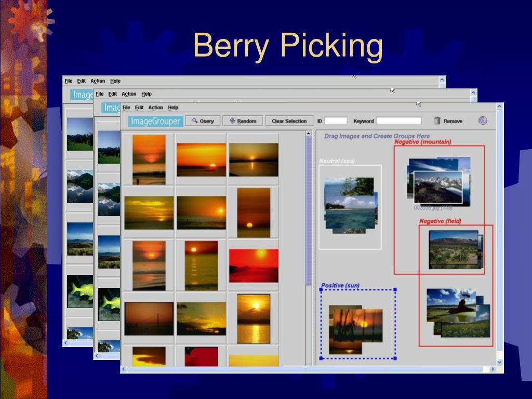Click scroll-up arrow of thumbnail grid
The height and width of the screenshot is (399, 532).
tap(309, 134)
